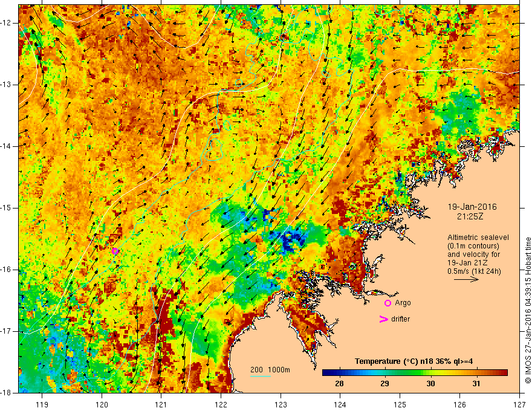Click latitude label -17
The width and height of the screenshot is (532, 411).
point(7,331)
